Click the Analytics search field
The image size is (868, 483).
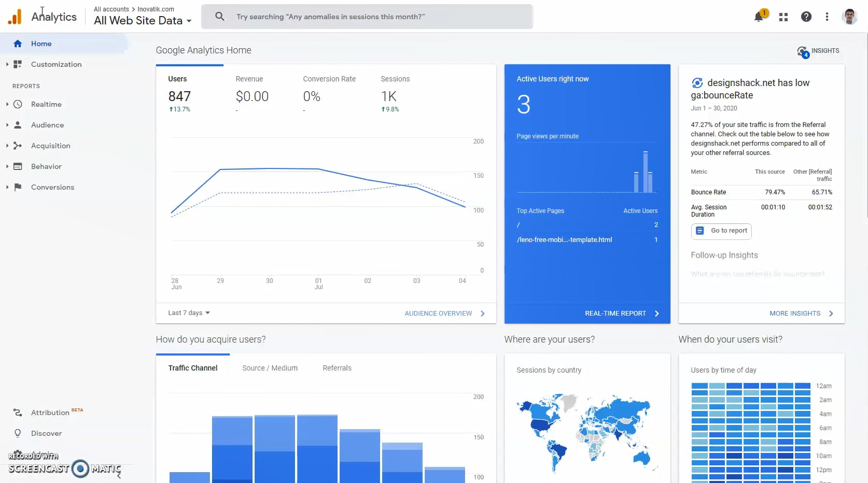coord(367,17)
